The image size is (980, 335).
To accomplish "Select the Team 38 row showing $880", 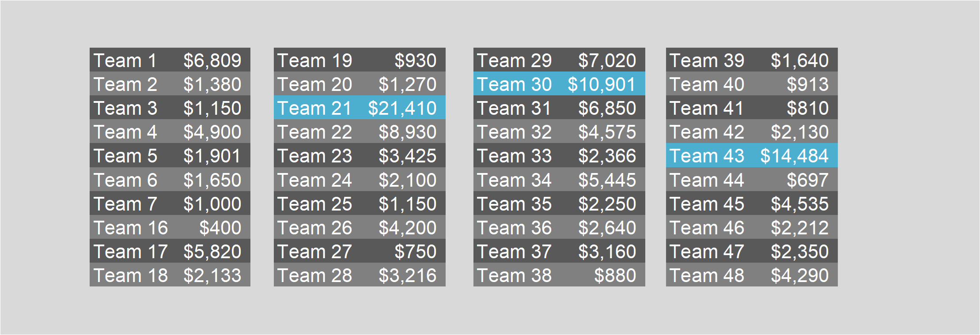I will (559, 275).
